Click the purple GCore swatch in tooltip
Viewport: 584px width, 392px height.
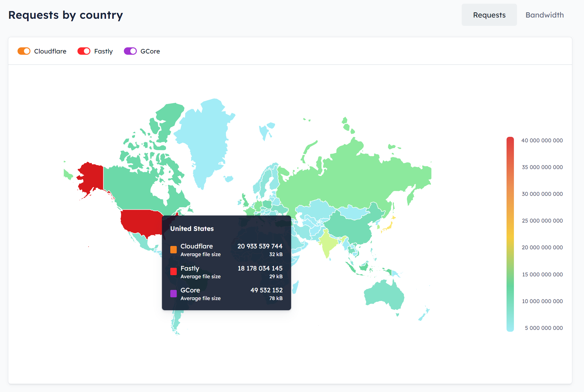(173, 294)
